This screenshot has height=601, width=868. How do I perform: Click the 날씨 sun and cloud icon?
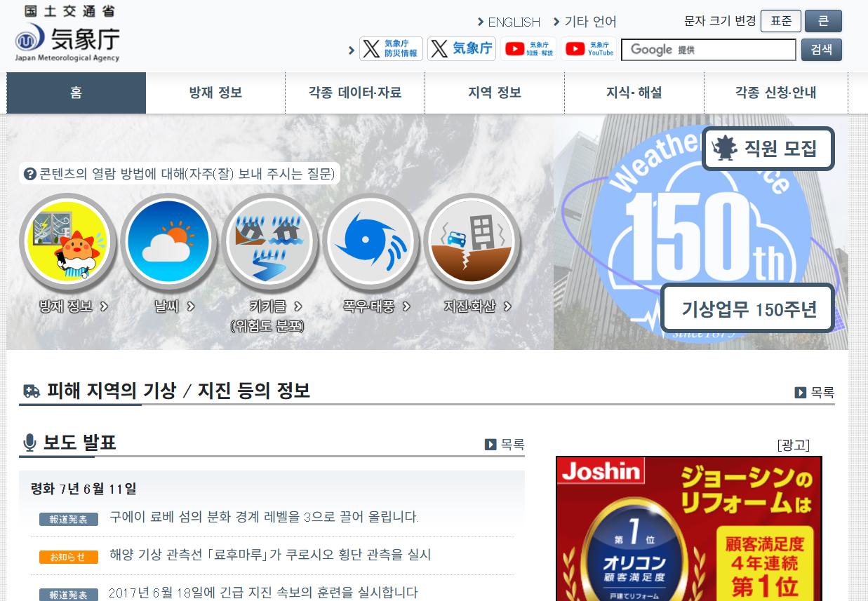click(169, 242)
